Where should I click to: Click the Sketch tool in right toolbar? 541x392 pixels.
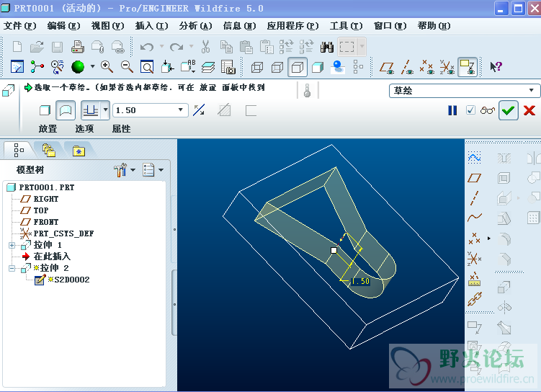point(475,158)
